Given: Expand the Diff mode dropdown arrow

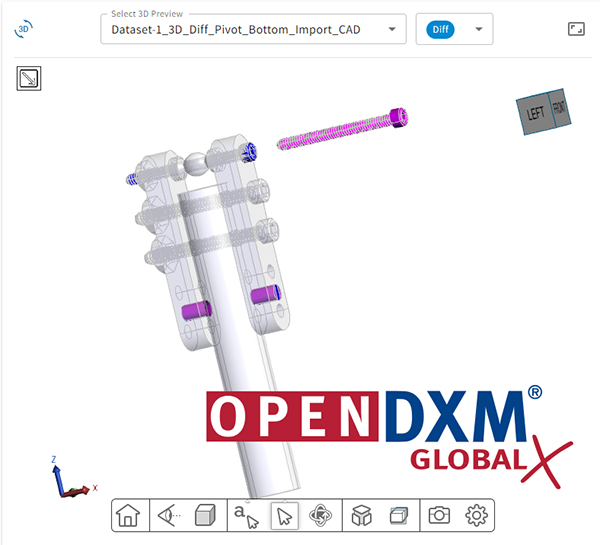Looking at the screenshot, I should 478,29.
